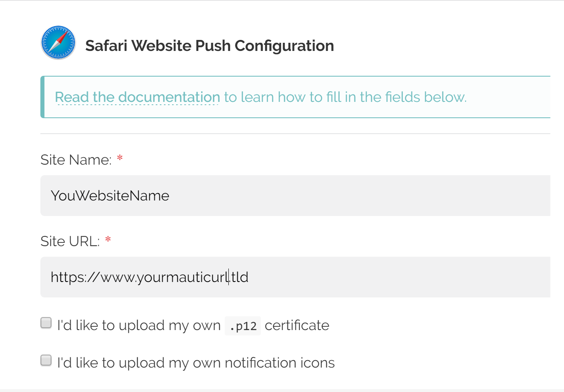This screenshot has height=392, width=564.
Task: Open the Read the documentation link
Action: (x=137, y=97)
